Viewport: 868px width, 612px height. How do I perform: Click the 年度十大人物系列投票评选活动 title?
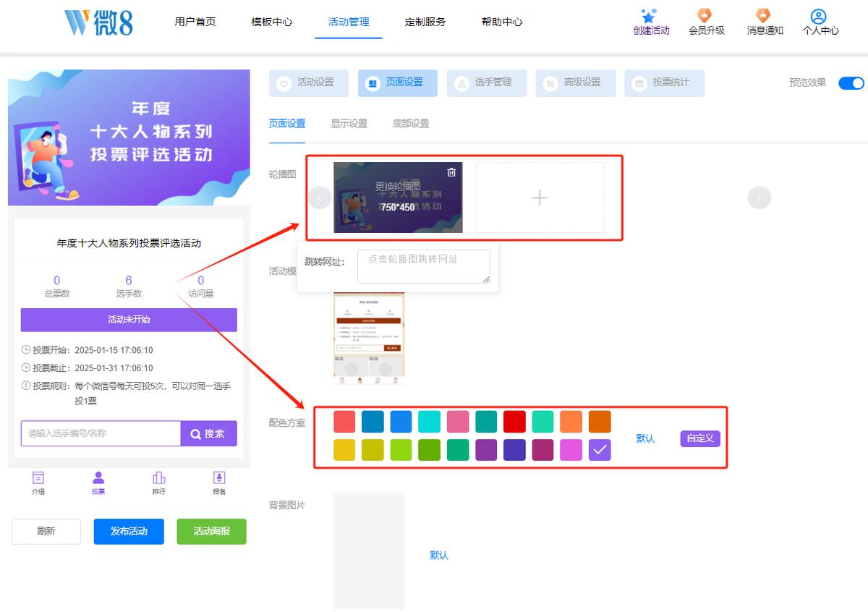[x=129, y=243]
